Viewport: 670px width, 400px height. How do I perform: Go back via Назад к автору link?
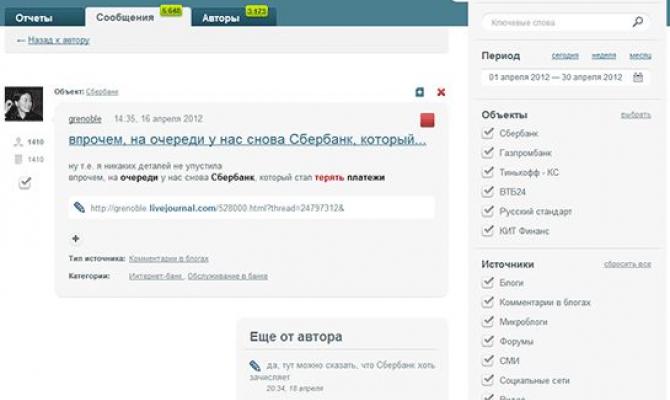pyautogui.click(x=59, y=40)
